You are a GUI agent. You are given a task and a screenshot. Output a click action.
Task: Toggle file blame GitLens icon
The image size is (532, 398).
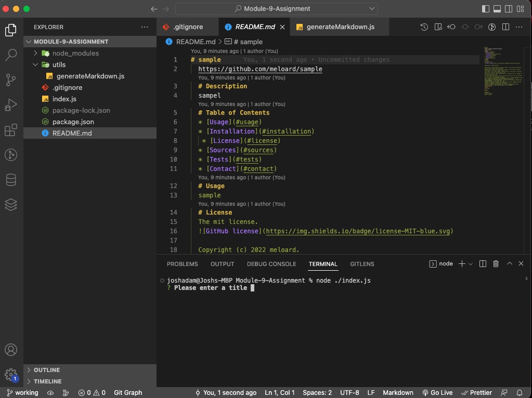(492, 27)
